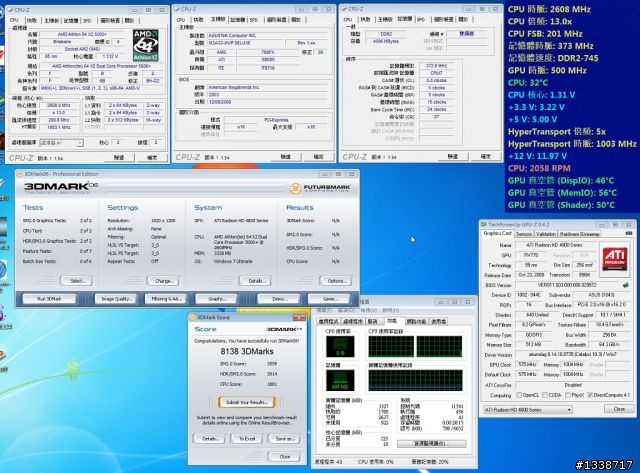
Task: Switch to the Sensors tab in GPU-Z
Action: tap(524, 234)
